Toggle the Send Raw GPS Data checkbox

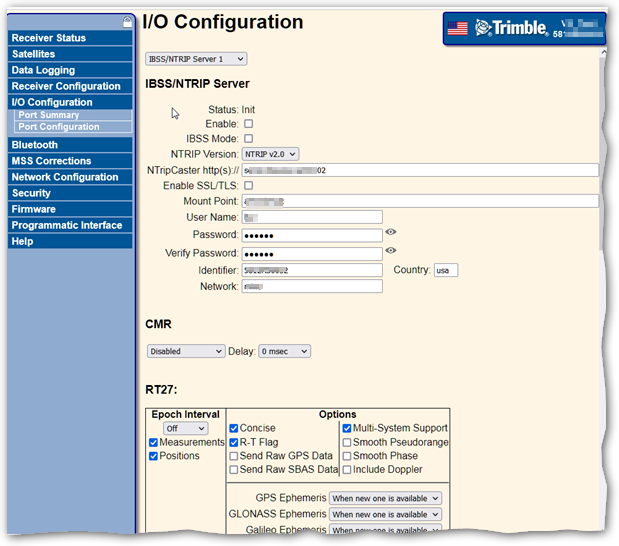pos(234,456)
